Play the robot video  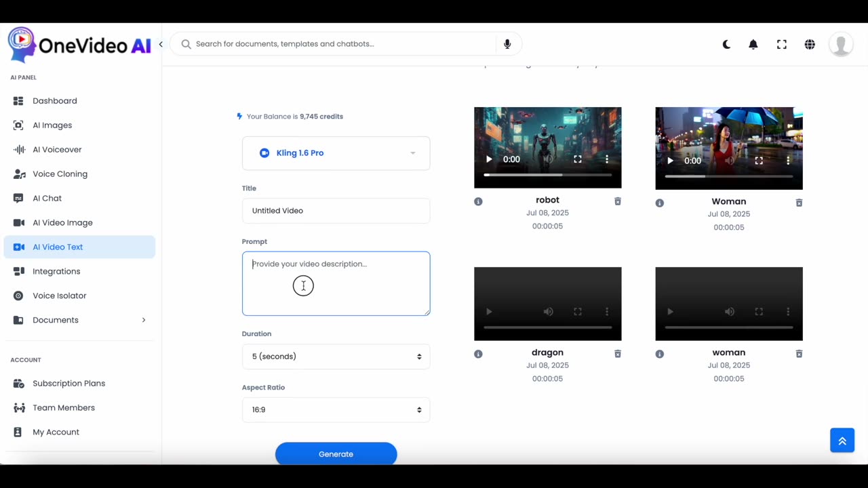[488, 159]
